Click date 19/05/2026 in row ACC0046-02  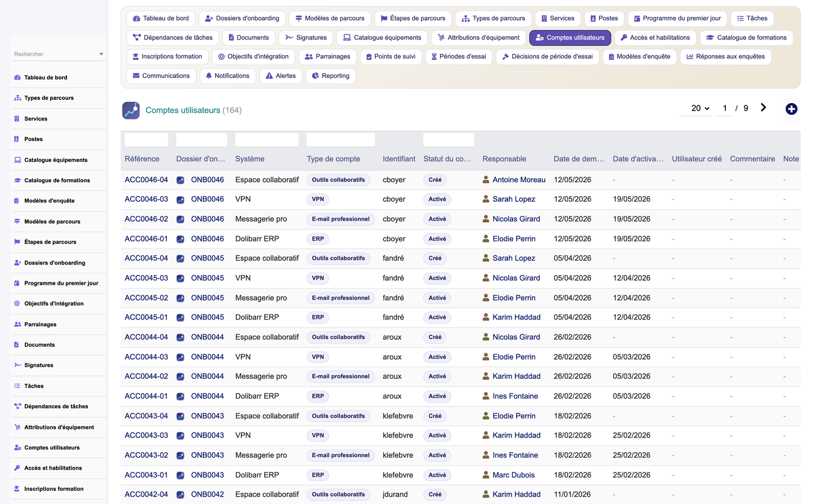(632, 219)
